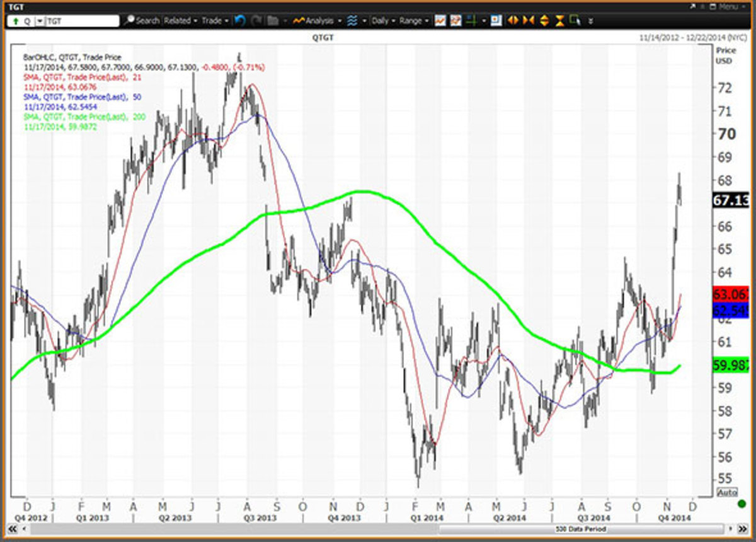756x542 pixels.
Task: Click the Search button
Action: (x=142, y=21)
